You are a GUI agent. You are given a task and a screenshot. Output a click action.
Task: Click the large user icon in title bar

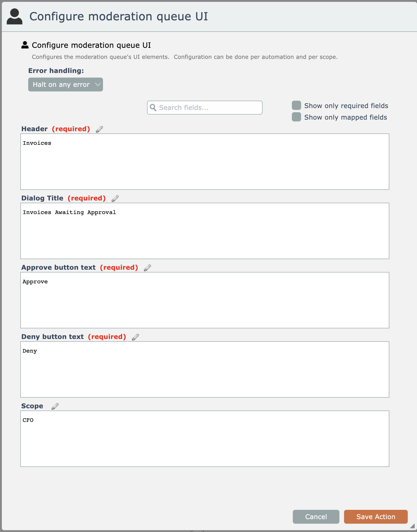point(14,16)
